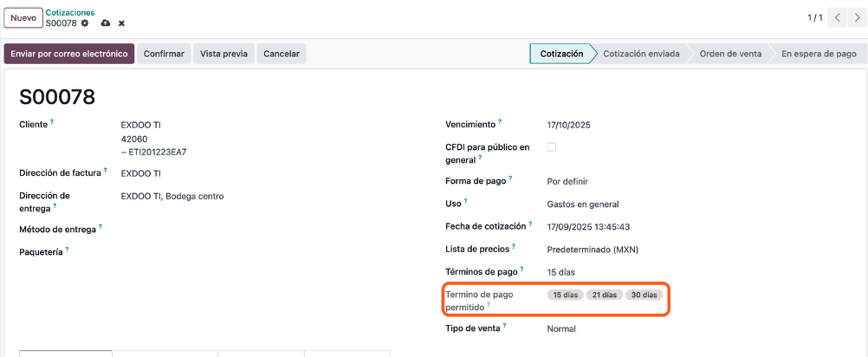Open the Cotizaciones breadcrumb link
Viewport: 868px width, 357px height.
tap(70, 12)
